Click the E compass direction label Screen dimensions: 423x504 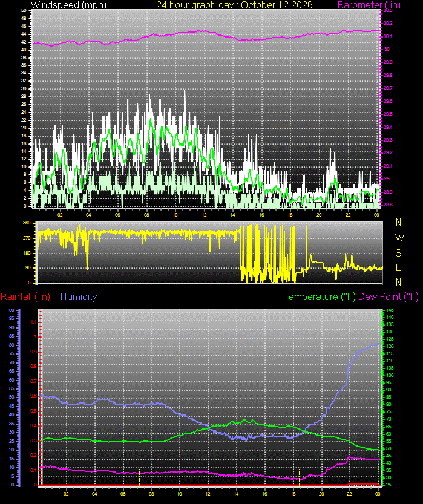pyautogui.click(x=398, y=267)
